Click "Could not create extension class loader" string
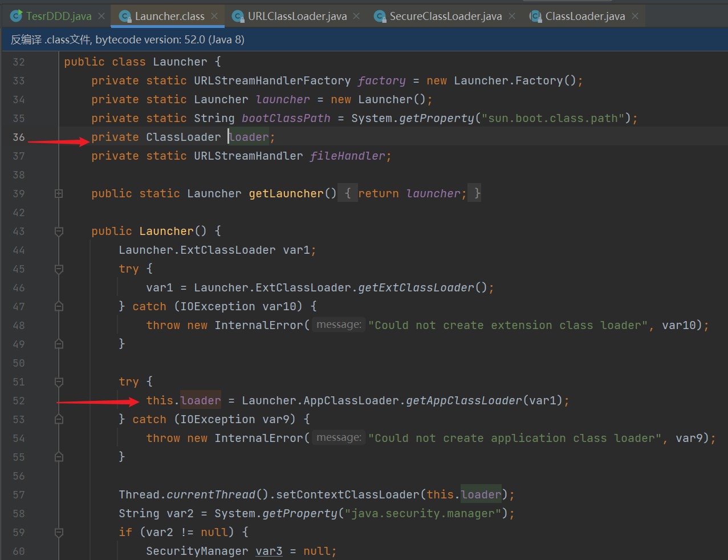 (508, 326)
